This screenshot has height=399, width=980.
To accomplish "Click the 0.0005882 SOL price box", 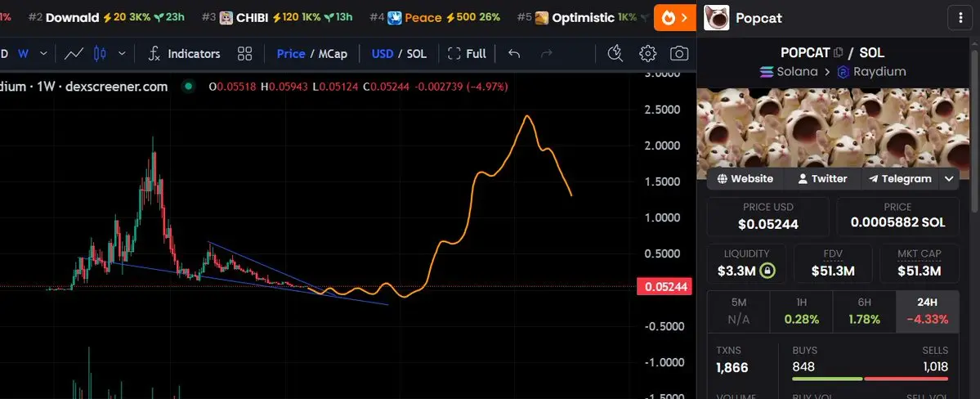I will tap(898, 217).
